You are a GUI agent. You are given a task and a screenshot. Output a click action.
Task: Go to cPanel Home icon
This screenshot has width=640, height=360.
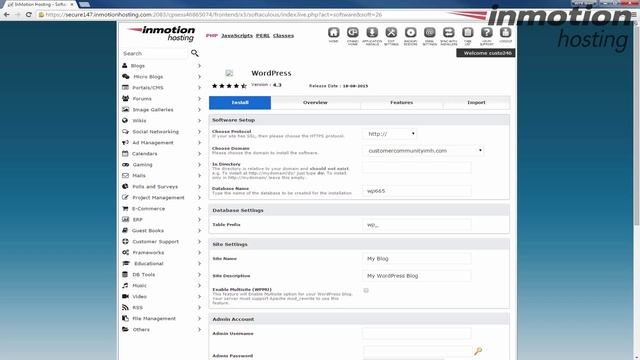click(353, 33)
